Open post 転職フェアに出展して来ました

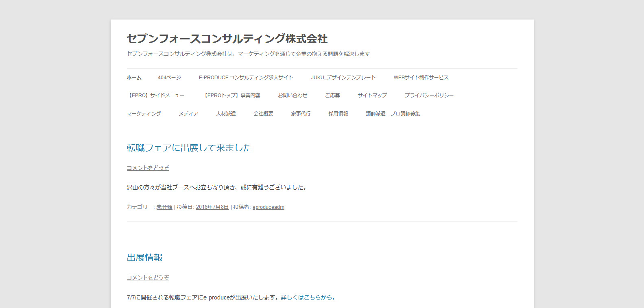click(189, 148)
